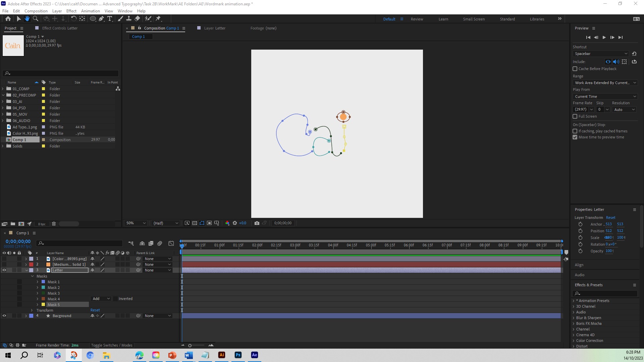This screenshot has width=644, height=362.
Task: Switch to Effect Controls Letter tab
Action: coord(60,28)
